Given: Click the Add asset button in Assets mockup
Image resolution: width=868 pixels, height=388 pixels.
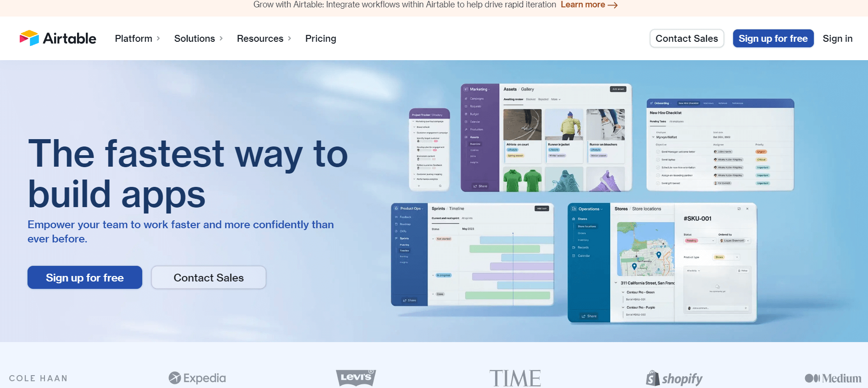Looking at the screenshot, I should (x=618, y=89).
